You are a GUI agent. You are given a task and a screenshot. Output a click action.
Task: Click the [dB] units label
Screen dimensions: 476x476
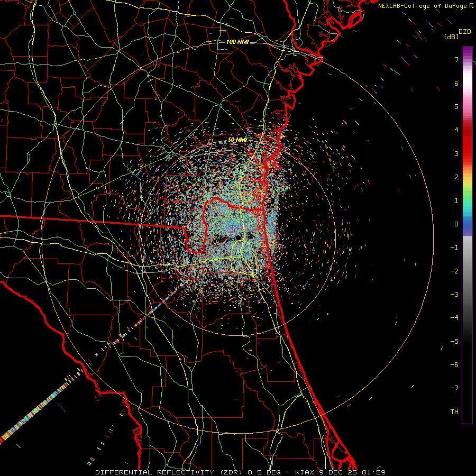pyautogui.click(x=451, y=37)
